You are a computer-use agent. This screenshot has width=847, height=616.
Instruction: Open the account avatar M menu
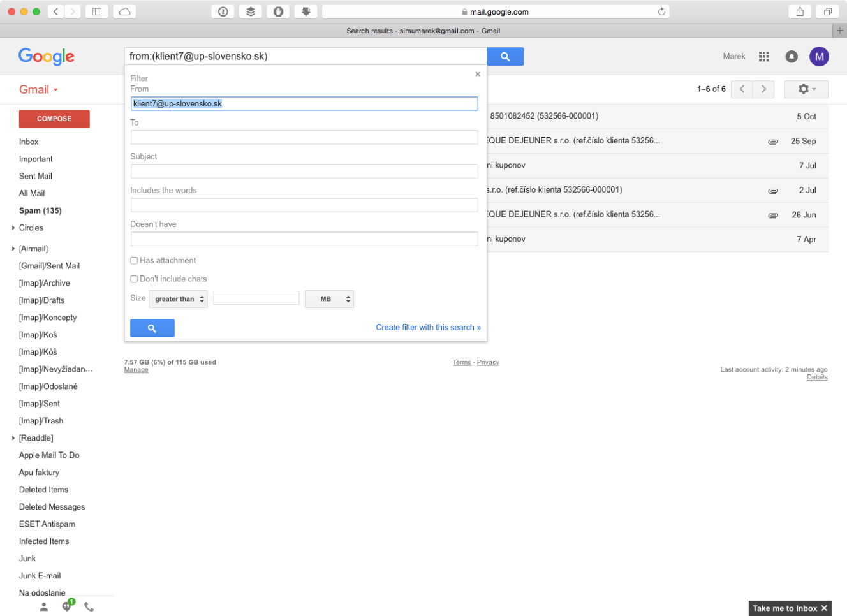click(x=819, y=57)
